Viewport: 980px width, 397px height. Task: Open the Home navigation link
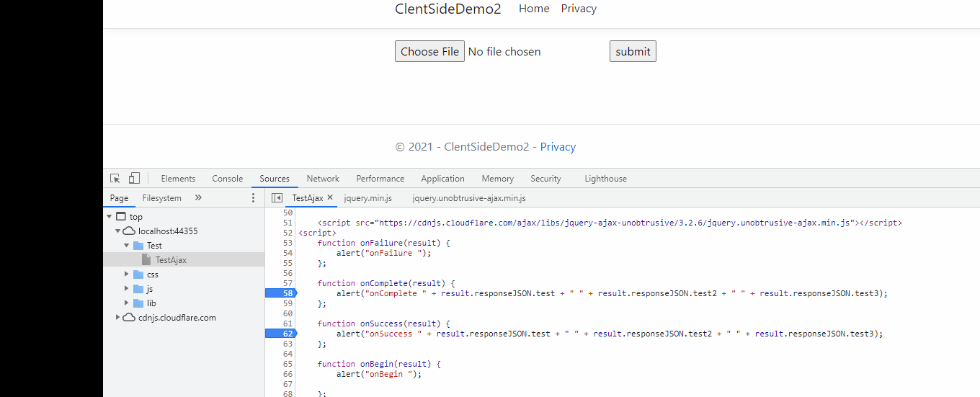534,9
